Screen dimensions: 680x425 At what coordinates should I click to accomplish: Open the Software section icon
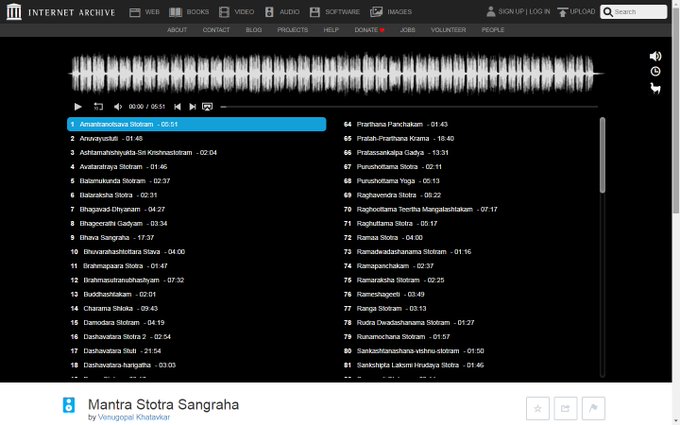pos(315,12)
